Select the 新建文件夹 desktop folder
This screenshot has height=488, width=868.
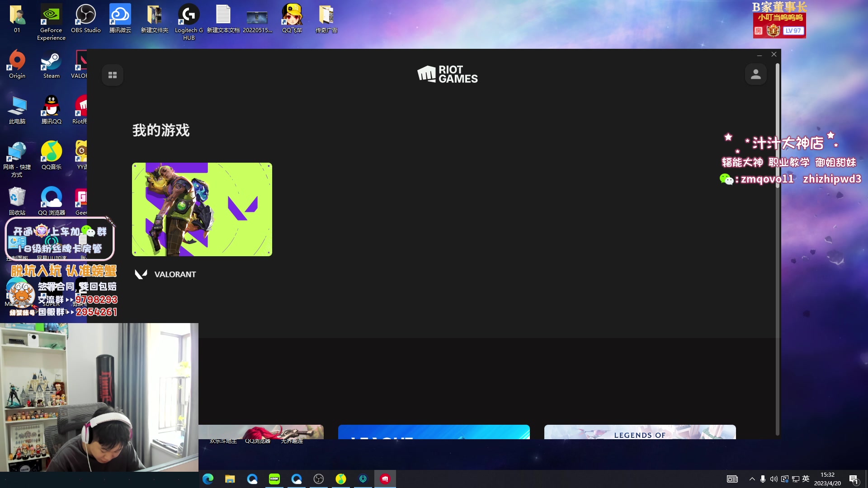coord(155,18)
